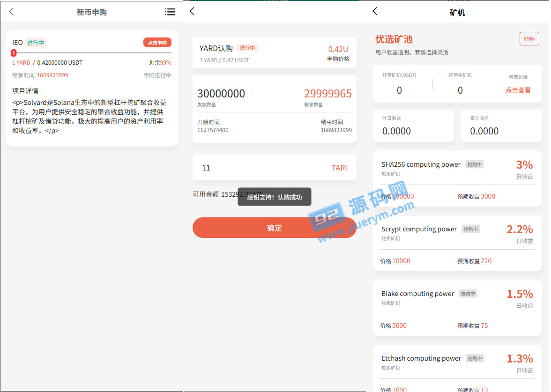
Task: Open Blake computing power miner card
Action: click(457, 308)
